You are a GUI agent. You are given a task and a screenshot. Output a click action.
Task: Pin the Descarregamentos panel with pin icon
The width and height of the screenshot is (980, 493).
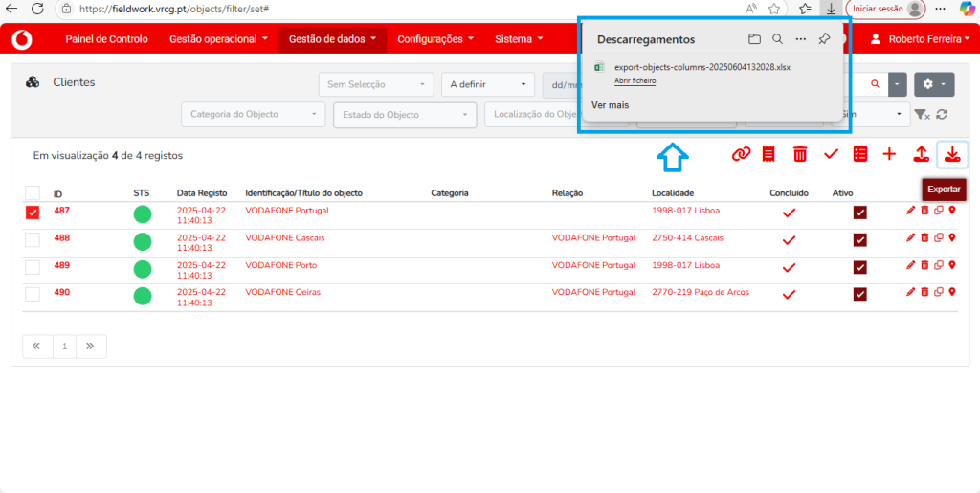coord(824,38)
